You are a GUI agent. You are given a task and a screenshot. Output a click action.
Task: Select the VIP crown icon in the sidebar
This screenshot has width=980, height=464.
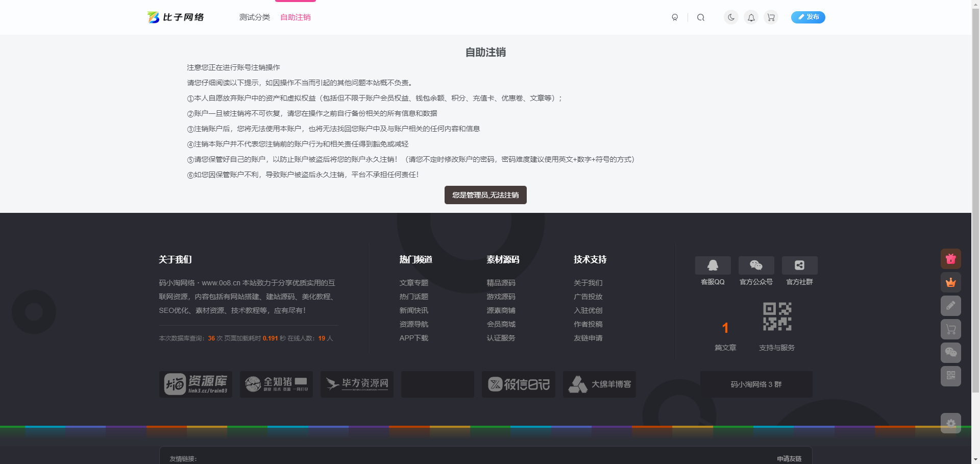click(x=950, y=282)
